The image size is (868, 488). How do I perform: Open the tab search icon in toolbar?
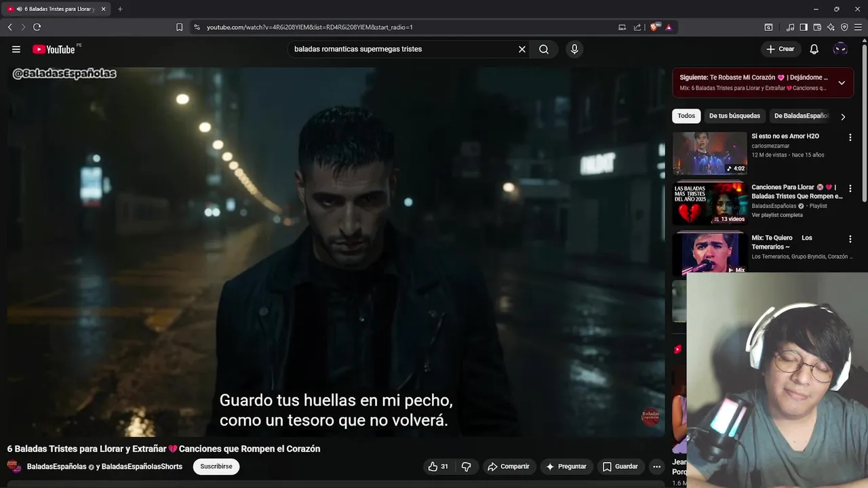tap(768, 27)
